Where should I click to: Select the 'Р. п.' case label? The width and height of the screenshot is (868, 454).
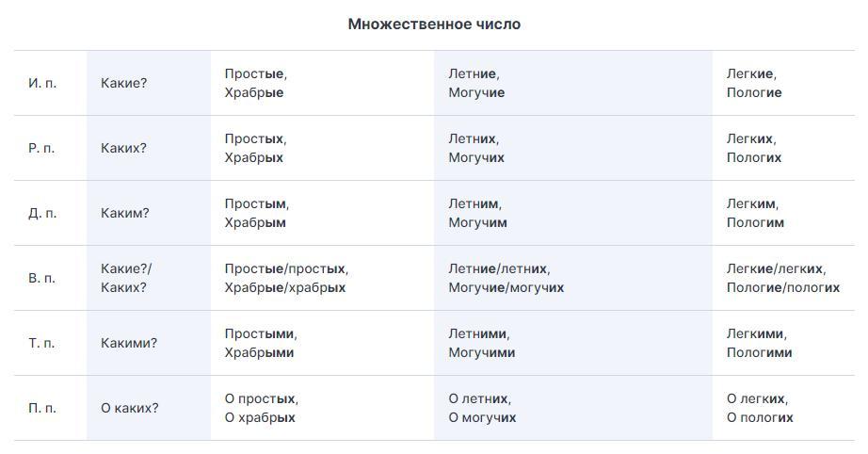(41, 148)
